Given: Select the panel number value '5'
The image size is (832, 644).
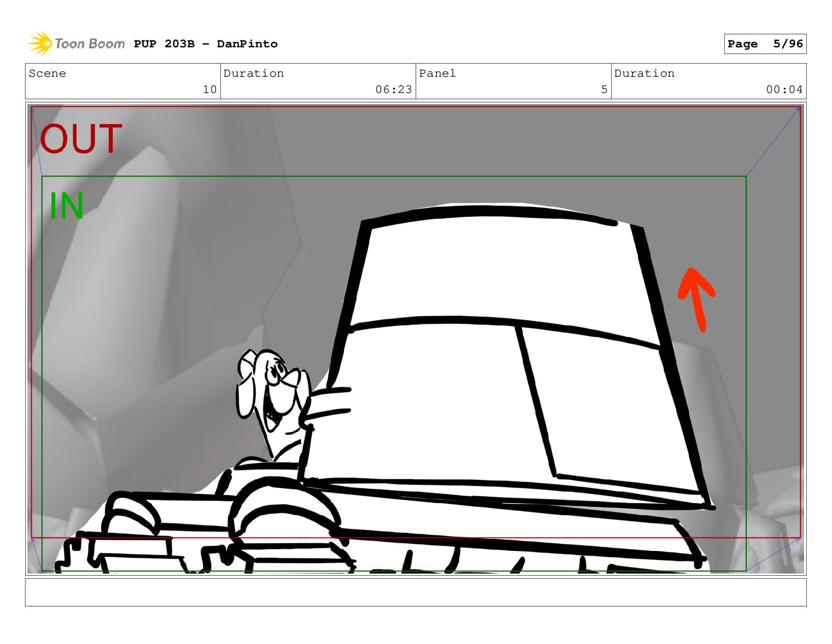Looking at the screenshot, I should pos(604,89).
